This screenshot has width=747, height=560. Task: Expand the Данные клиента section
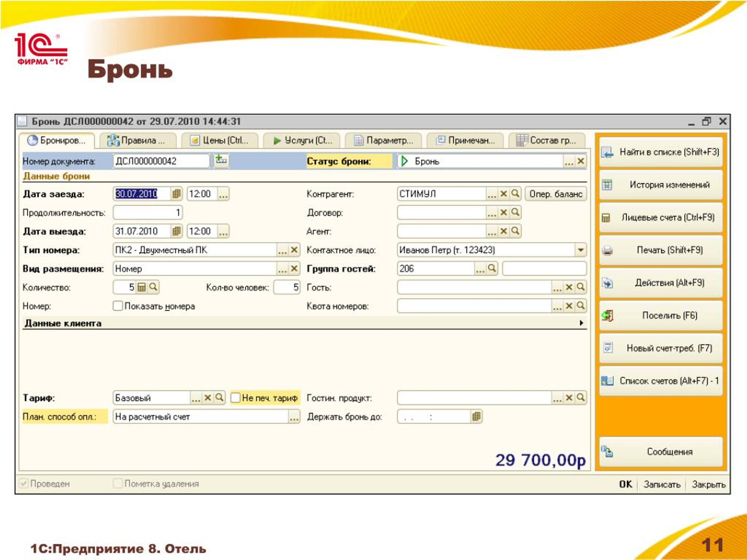(x=582, y=323)
